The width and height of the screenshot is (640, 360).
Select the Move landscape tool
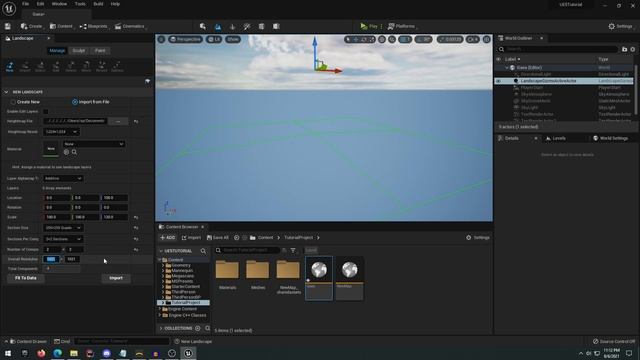(86, 66)
